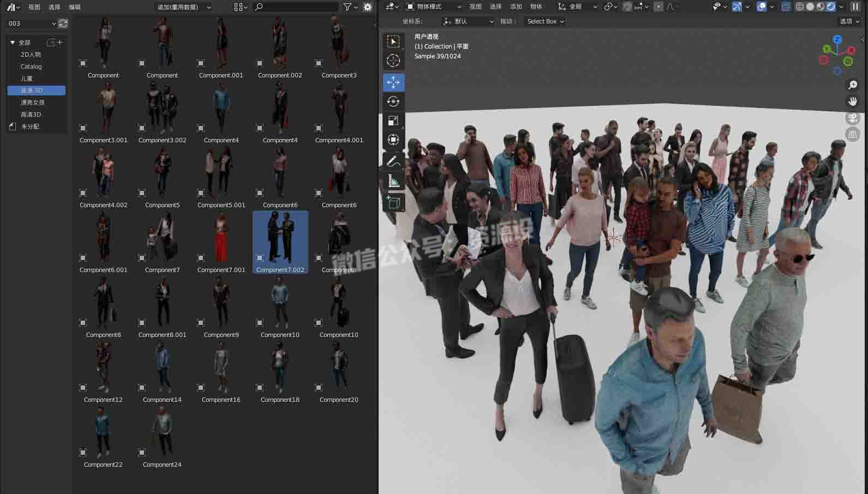Open the 添加 menu in viewport header
The width and height of the screenshot is (868, 494).
[516, 7]
